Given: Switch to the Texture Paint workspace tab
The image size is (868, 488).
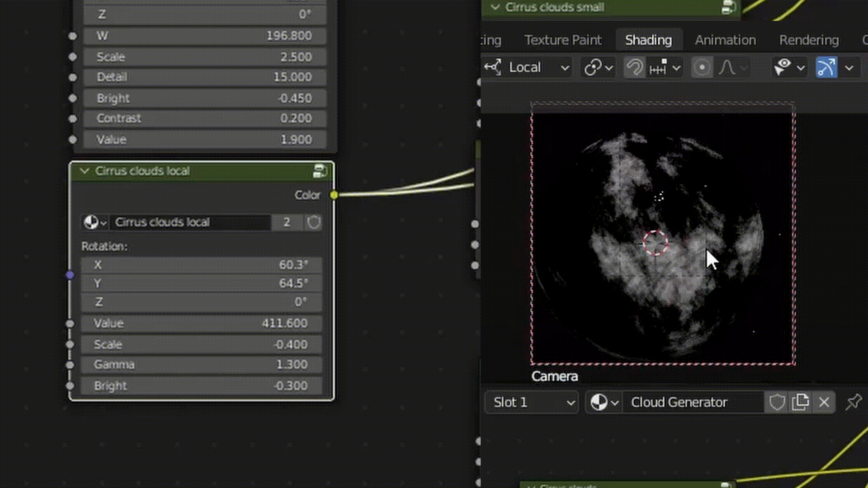Looking at the screenshot, I should [x=563, y=40].
